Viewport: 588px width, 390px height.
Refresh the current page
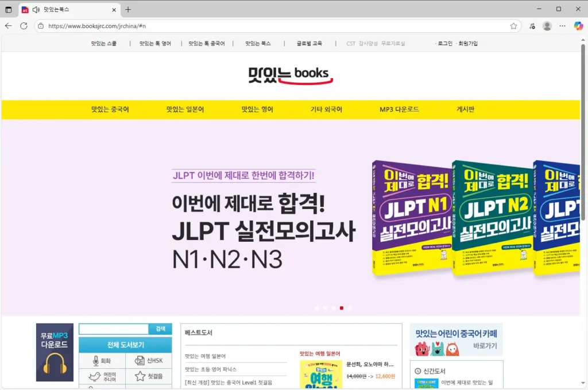click(x=24, y=26)
